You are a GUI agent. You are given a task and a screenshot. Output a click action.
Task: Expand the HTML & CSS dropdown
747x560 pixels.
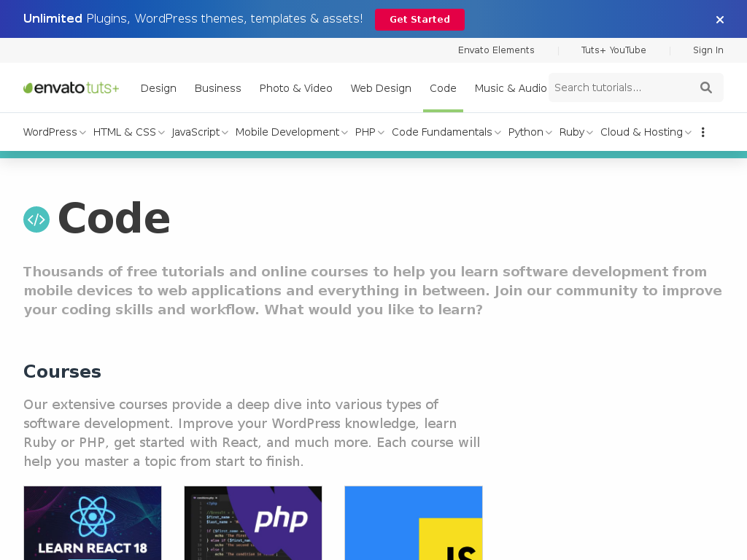[128, 132]
